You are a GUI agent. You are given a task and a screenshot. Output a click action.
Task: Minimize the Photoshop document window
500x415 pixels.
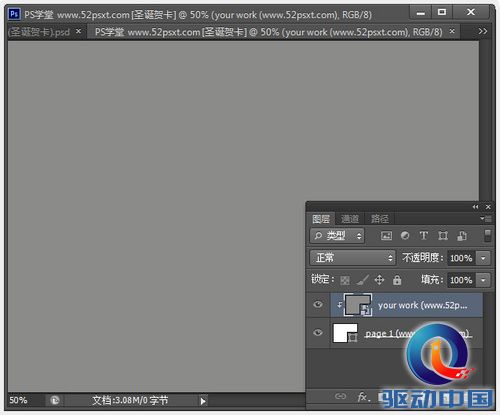421,13
